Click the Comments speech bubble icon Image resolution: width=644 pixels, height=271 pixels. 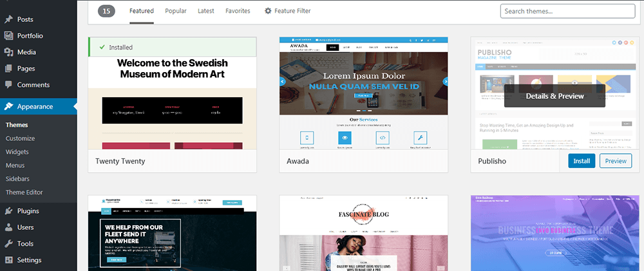(8, 85)
